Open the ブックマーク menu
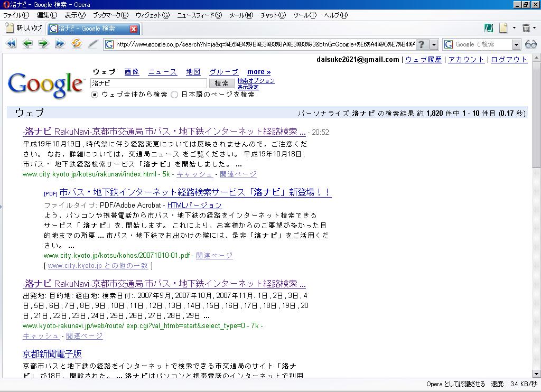Screen dimensions: 541x392 tap(111, 15)
